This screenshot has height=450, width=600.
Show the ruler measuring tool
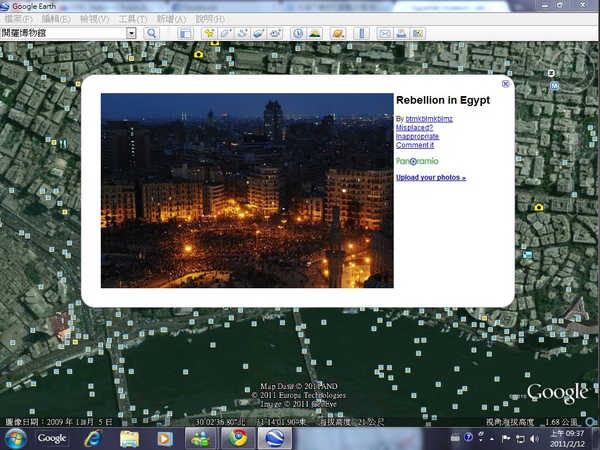coord(362,33)
